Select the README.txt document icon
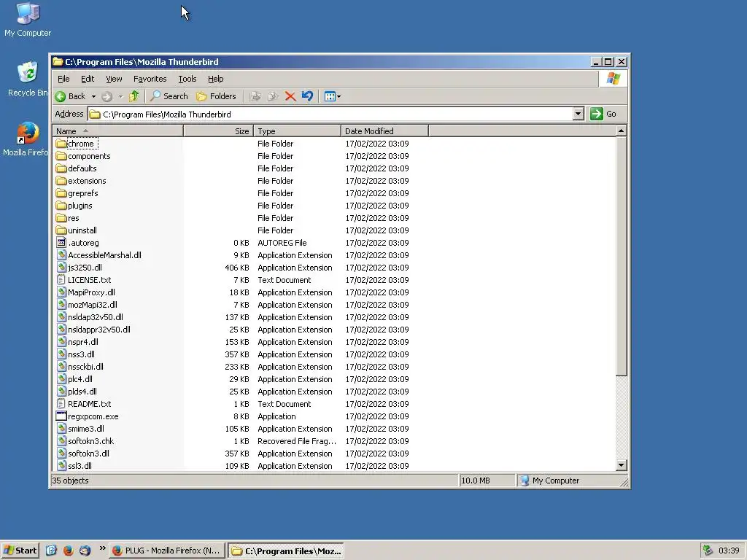This screenshot has height=560, width=747. pos(61,403)
